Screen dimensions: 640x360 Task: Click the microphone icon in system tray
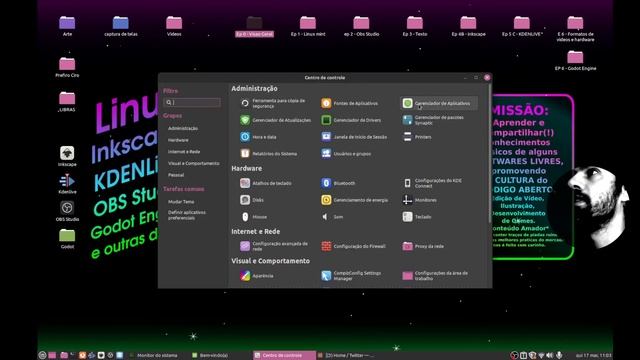559,356
